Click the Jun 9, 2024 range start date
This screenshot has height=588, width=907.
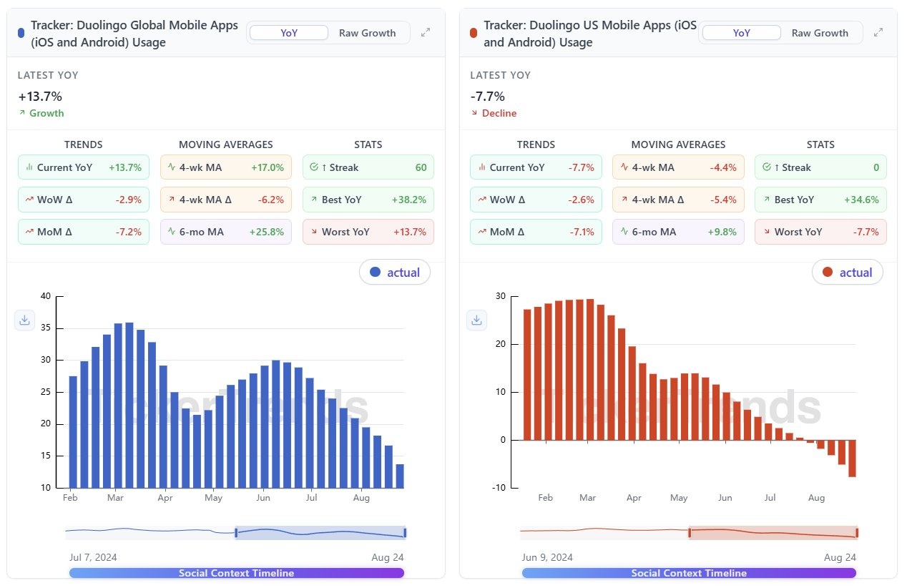point(547,557)
